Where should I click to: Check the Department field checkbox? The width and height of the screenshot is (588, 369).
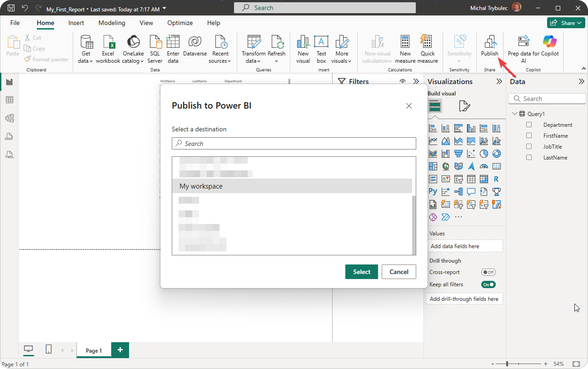pyautogui.click(x=529, y=125)
